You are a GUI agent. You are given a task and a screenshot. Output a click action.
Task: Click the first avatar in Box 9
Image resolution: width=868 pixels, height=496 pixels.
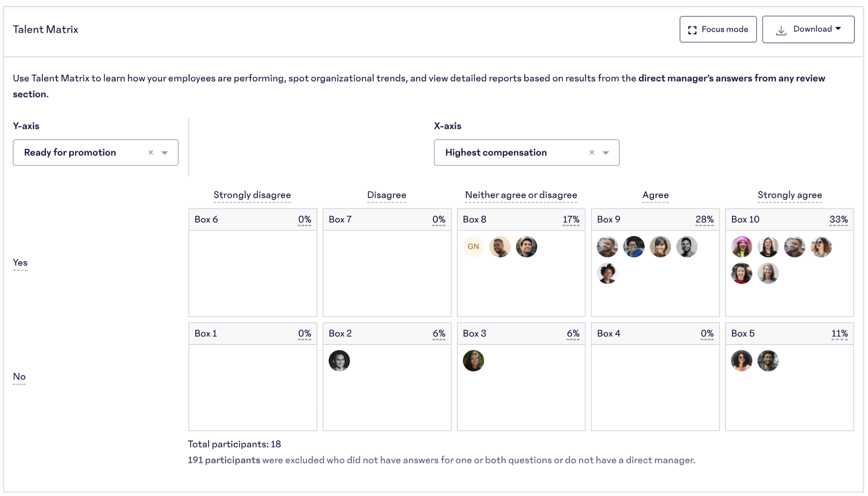tap(607, 247)
